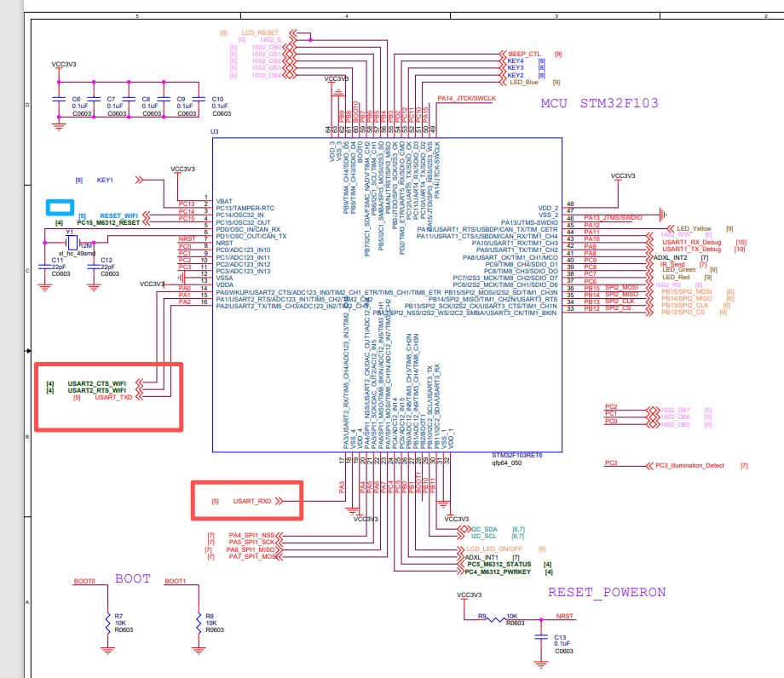Select the STM32F103RET6 part name
The height and width of the screenshot is (678, 784).
pos(517,455)
